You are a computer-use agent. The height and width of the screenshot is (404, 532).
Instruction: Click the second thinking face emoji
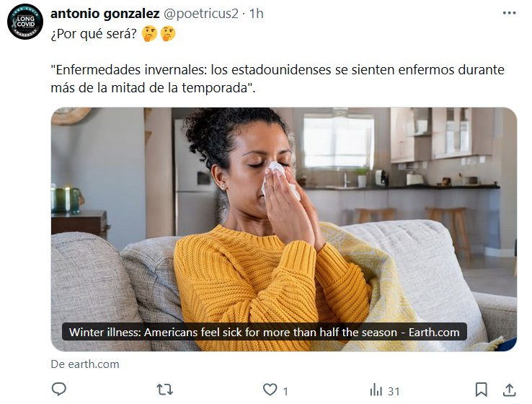point(168,34)
